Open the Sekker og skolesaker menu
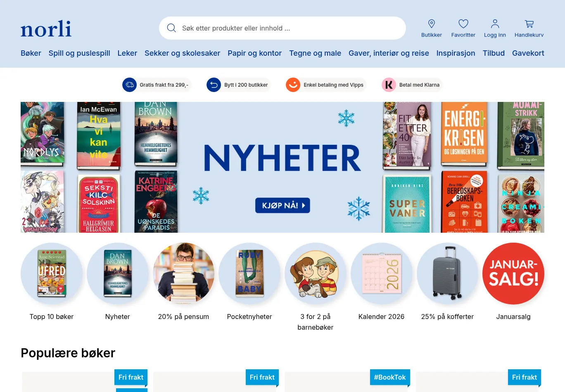This screenshot has width=565, height=392. (x=182, y=53)
